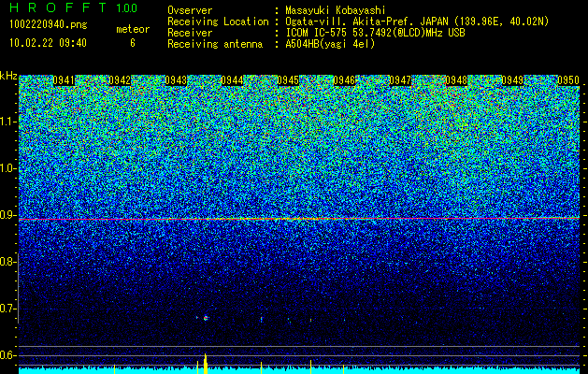Click the 'Receiver' field label
588x374 pixels.
(190, 33)
